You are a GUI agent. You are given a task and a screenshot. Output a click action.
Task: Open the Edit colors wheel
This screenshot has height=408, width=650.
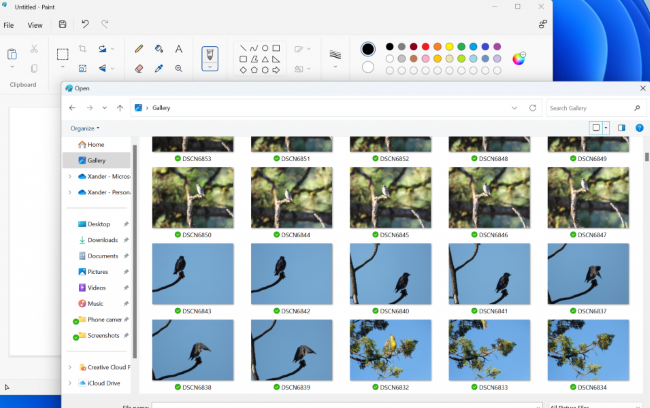click(519, 58)
